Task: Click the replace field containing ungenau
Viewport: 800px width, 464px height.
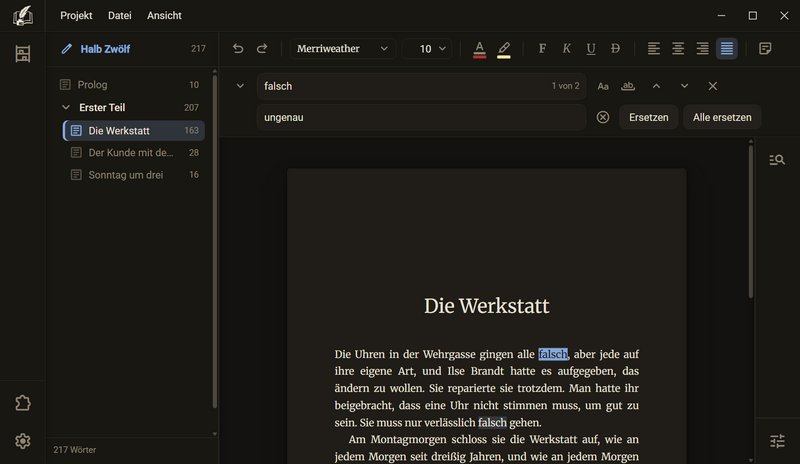Action: pos(421,117)
